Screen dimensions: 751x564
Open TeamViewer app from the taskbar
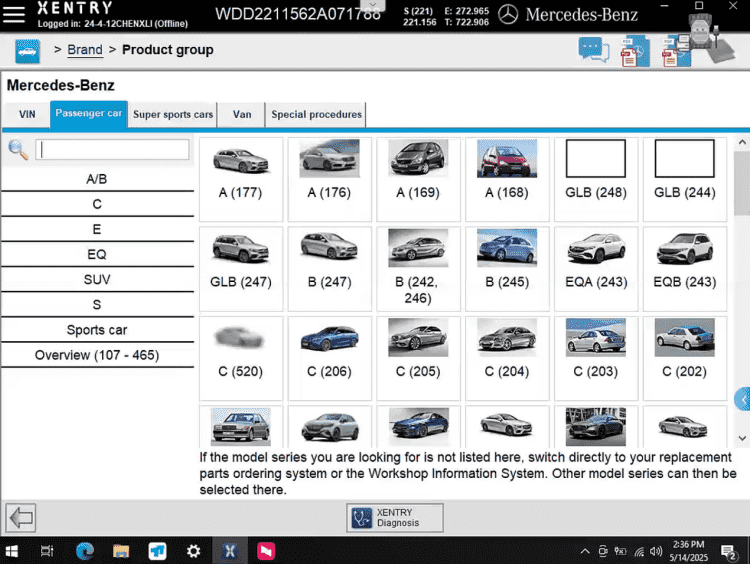[x=157, y=552]
